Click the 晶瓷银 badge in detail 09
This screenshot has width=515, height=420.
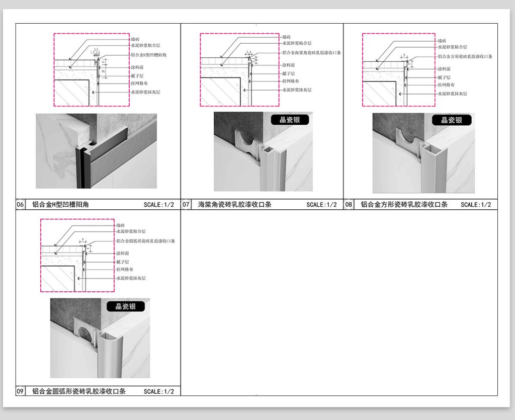tap(125, 306)
